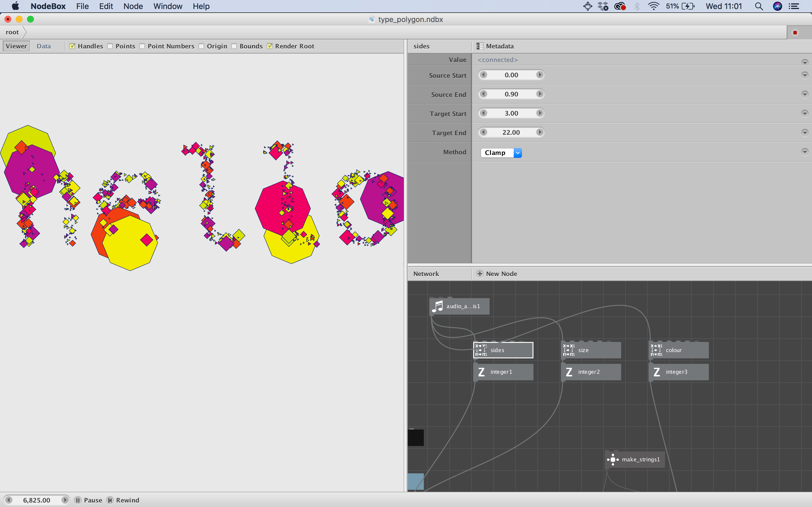Viewport: 812px width, 507px height.
Task: Click the make_strings1 node icon
Action: [613, 459]
